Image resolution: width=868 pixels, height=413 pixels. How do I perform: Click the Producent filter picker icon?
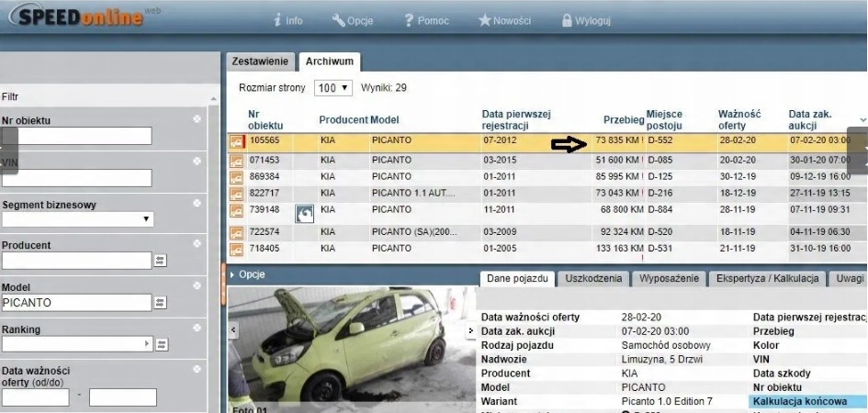point(161,262)
